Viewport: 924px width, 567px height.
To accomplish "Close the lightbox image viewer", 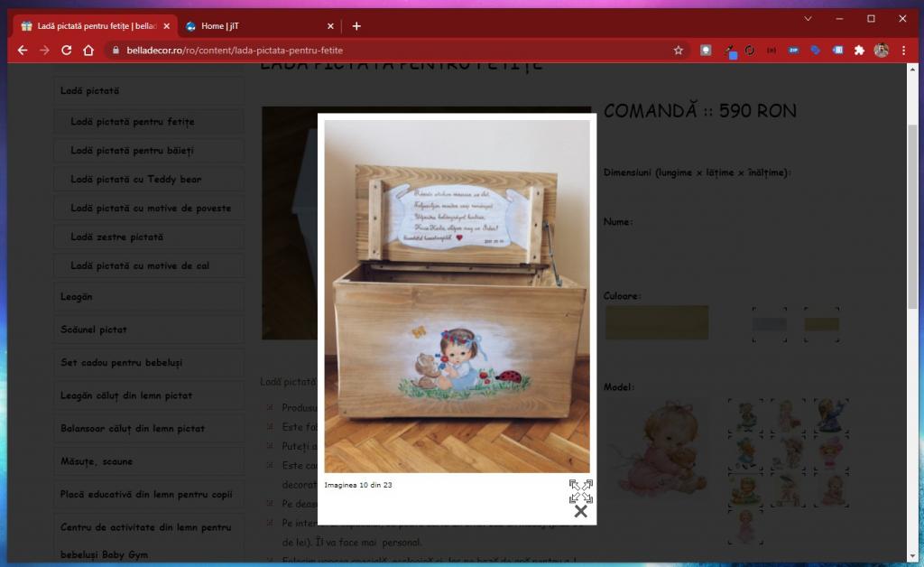I will (580, 512).
